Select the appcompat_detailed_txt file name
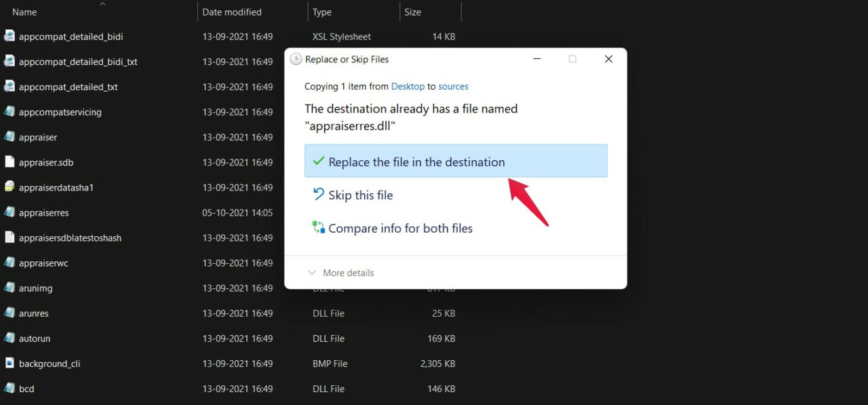 (68, 87)
